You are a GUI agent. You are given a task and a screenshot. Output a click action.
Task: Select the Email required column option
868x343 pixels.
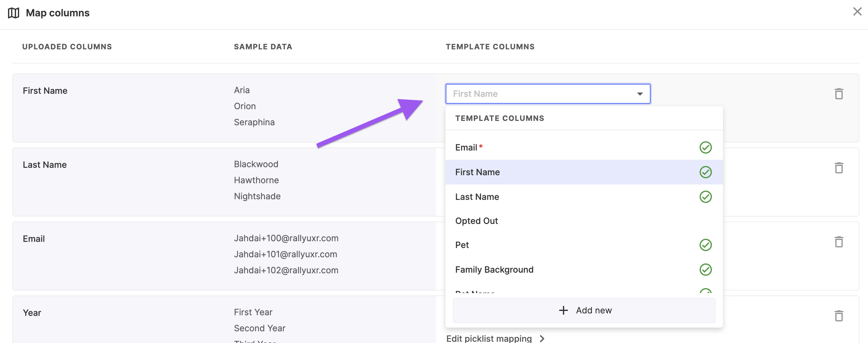(466, 147)
